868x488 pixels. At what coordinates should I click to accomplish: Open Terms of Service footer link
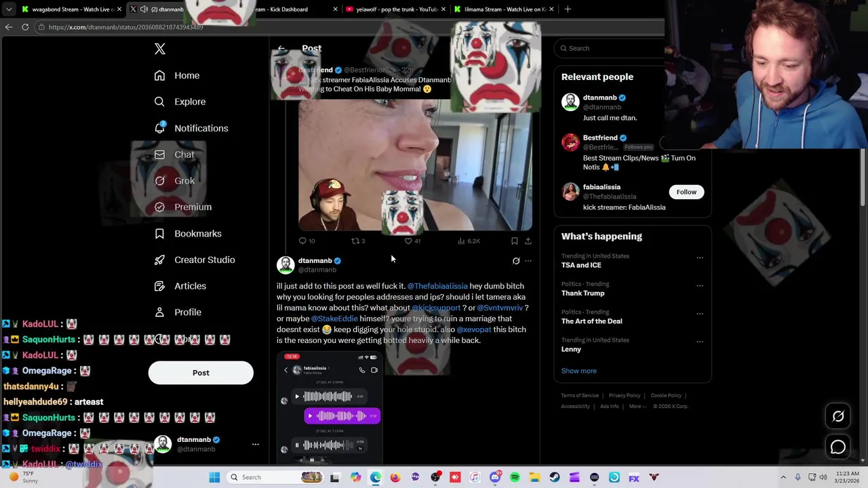pos(580,396)
